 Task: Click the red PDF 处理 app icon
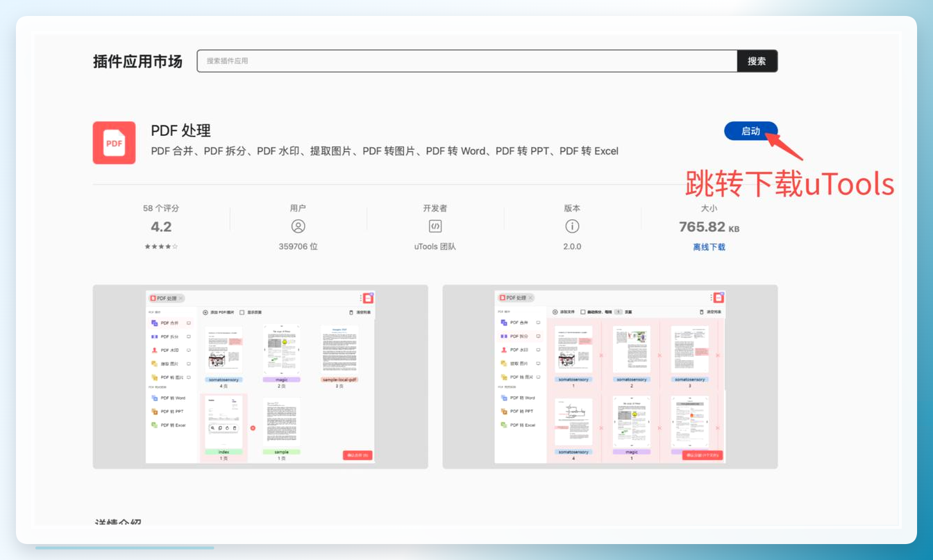[x=114, y=143]
